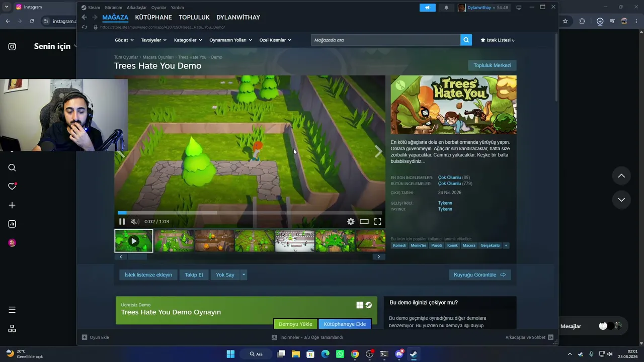The height and width of the screenshot is (362, 644).
Task: Toggle theater mode on the trailer
Action: (x=364, y=221)
